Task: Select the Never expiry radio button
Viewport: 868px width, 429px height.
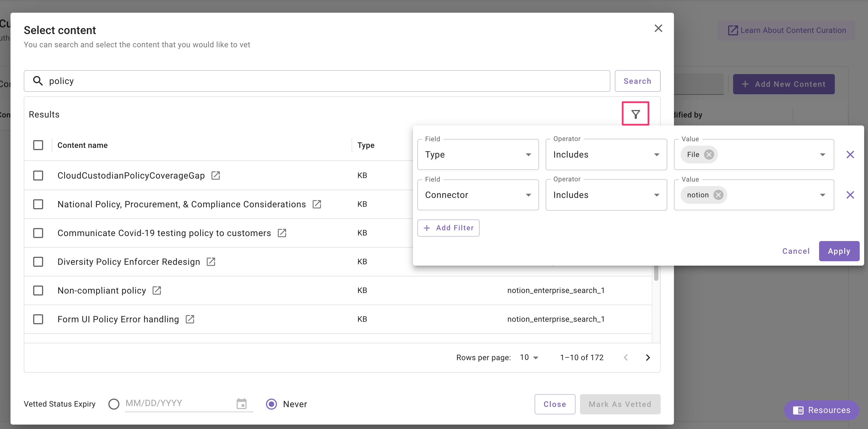Action: 271,404
